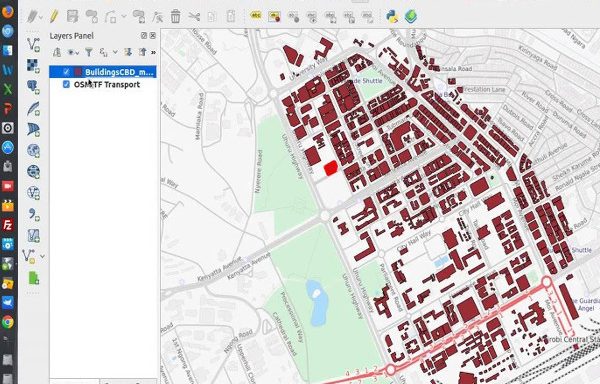Toggle editing with the yellow pencil
Image resolution: width=600 pixels, height=384 pixels.
point(54,16)
